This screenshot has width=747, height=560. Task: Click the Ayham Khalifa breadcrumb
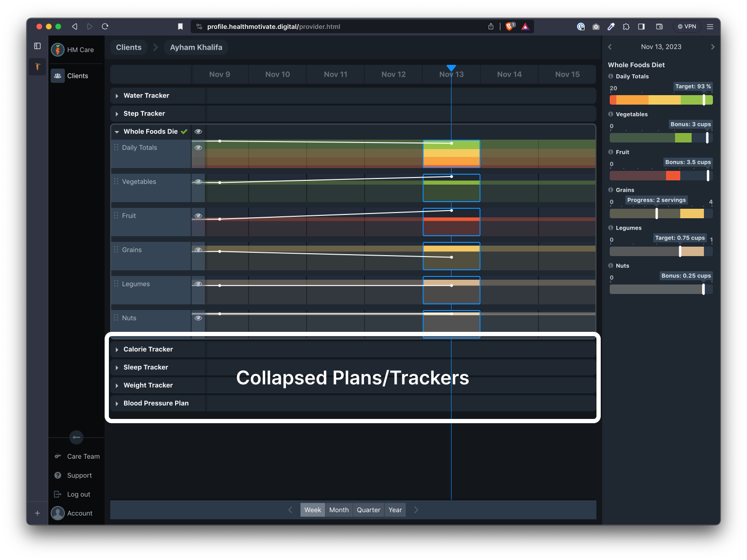click(196, 47)
